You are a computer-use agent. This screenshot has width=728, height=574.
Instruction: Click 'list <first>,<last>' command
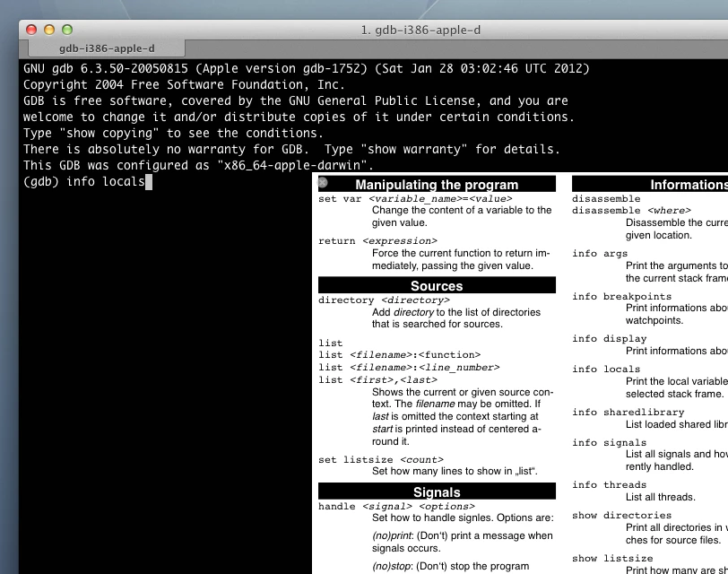pyautogui.click(x=378, y=380)
